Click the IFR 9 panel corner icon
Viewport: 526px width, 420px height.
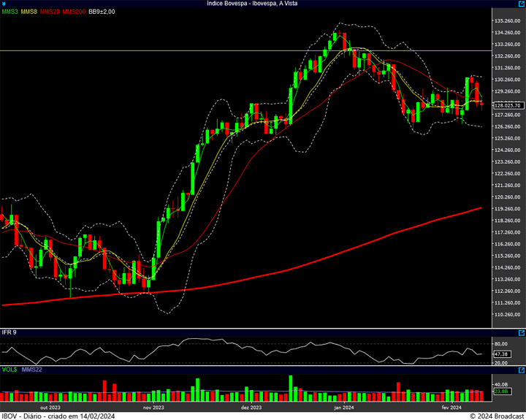(522, 332)
